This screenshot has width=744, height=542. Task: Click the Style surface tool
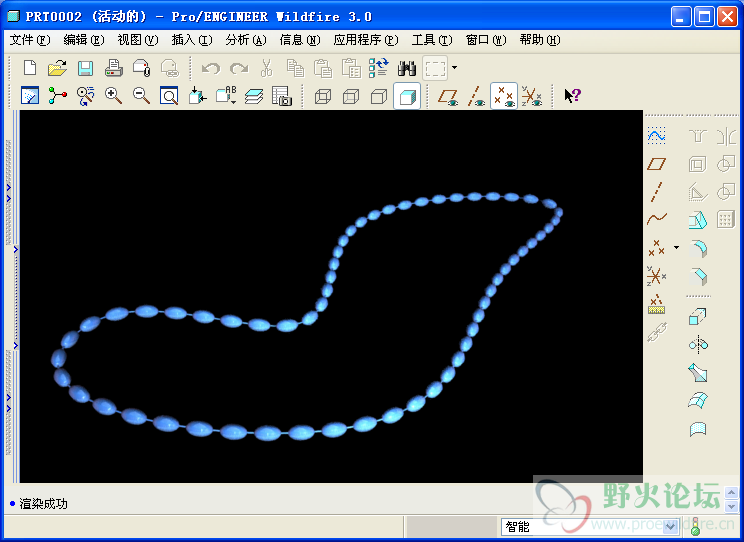point(698,429)
